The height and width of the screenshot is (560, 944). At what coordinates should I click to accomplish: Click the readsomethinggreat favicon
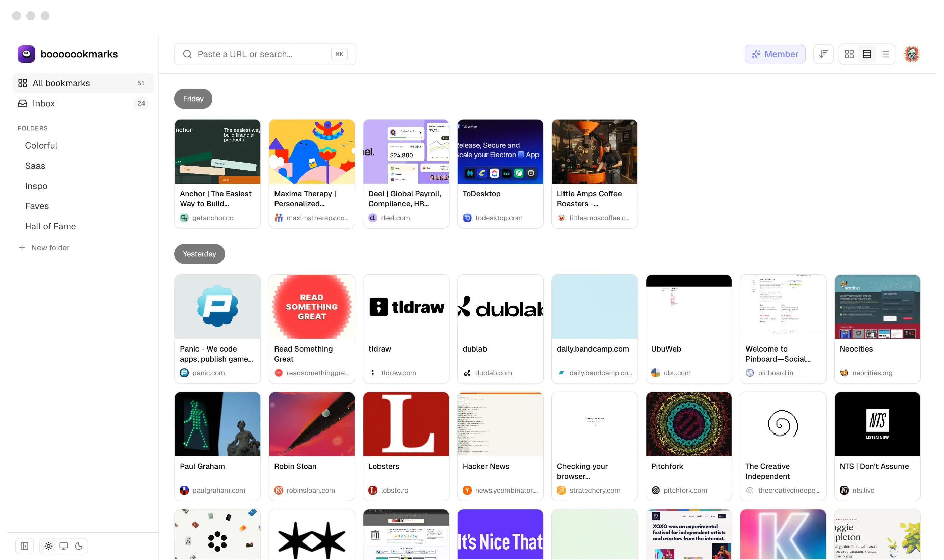point(278,373)
